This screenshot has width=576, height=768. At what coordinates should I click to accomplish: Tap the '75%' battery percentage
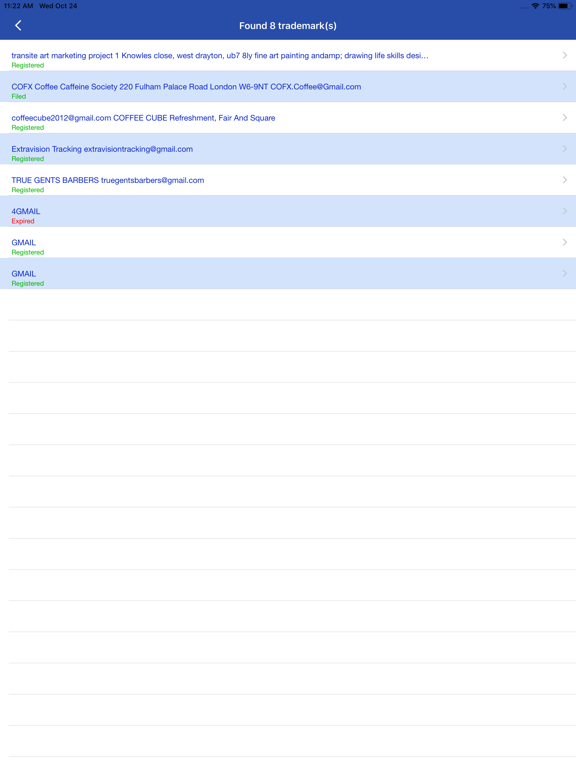point(549,6)
